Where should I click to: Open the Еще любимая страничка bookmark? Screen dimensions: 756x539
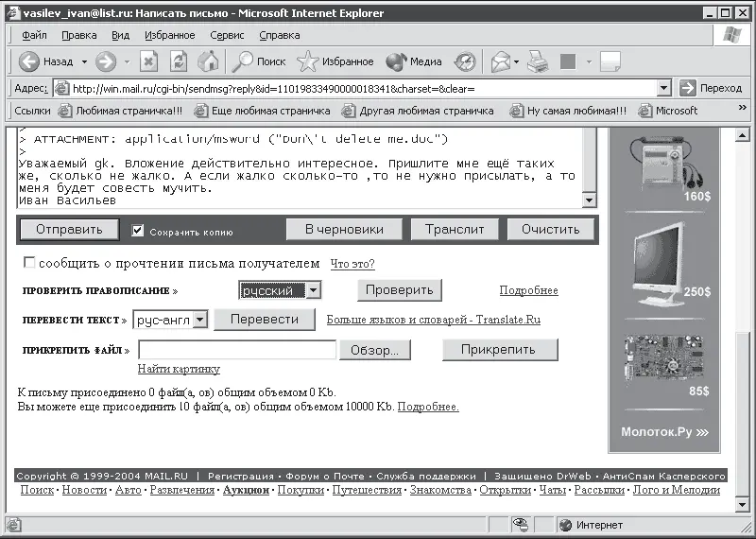263,111
